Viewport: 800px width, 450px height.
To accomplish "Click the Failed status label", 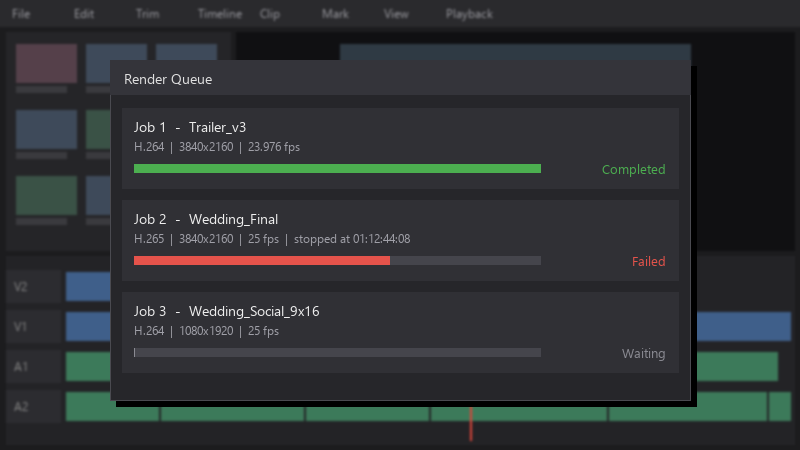I will click(648, 261).
